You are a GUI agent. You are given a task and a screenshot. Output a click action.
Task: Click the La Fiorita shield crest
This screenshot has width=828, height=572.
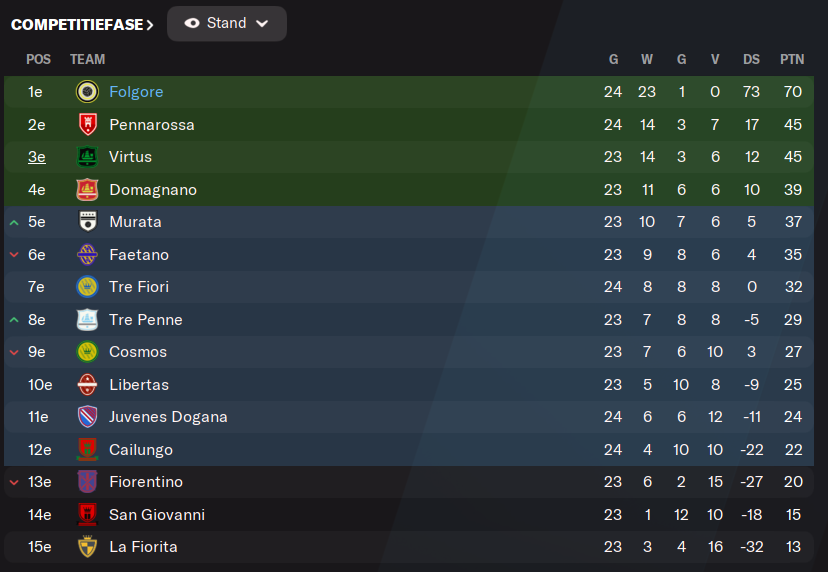click(87, 547)
